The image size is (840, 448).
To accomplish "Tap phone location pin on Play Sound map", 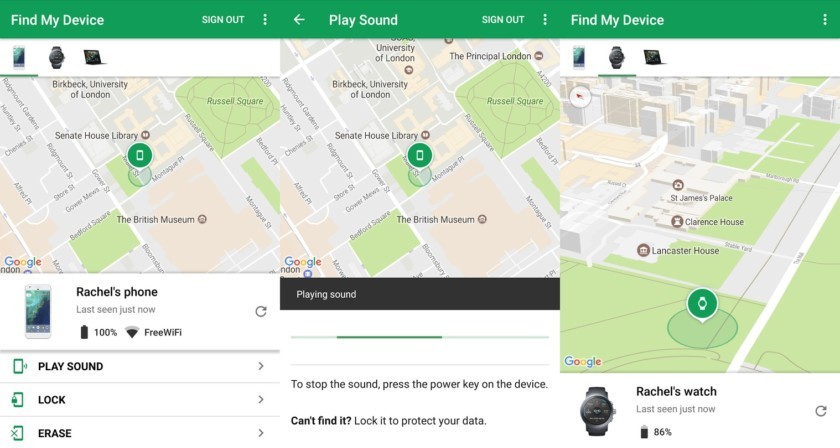I will [x=419, y=156].
